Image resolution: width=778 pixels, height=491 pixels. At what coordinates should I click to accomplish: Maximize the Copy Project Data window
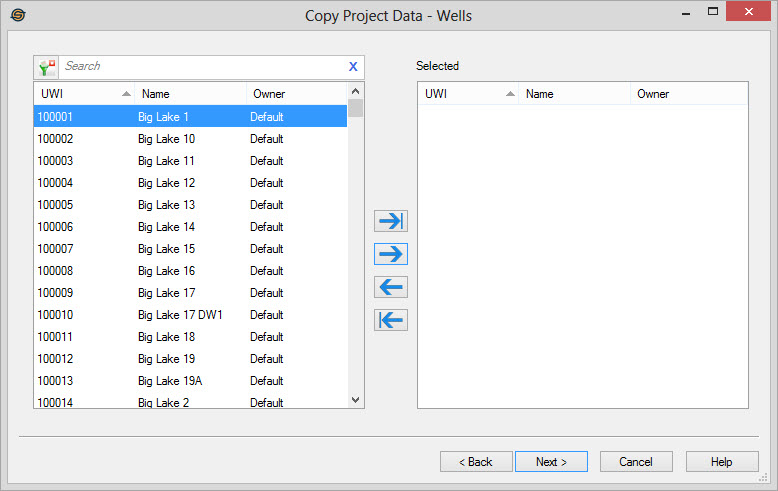pyautogui.click(x=713, y=11)
